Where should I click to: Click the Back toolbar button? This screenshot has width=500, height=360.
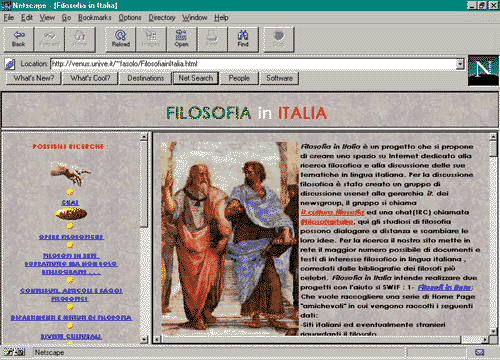coord(19,39)
